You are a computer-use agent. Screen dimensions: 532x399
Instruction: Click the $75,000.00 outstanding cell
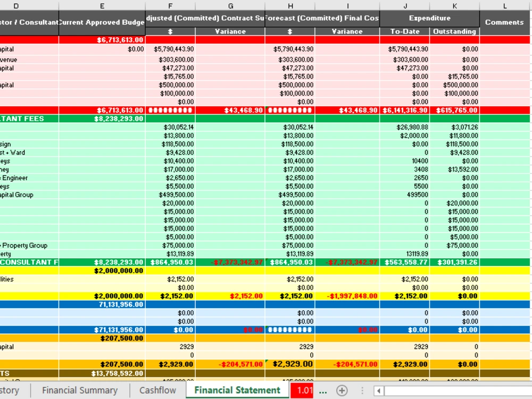[455, 245]
